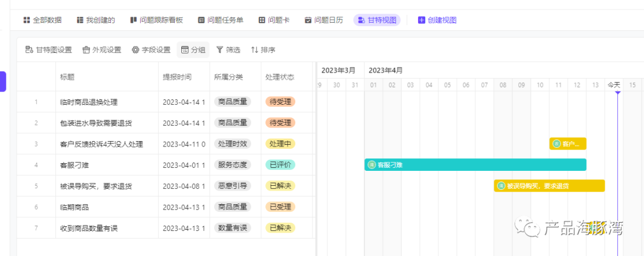Click the 已评价 status tag
Image resolution: width=644 pixels, height=256 pixels.
point(280,165)
